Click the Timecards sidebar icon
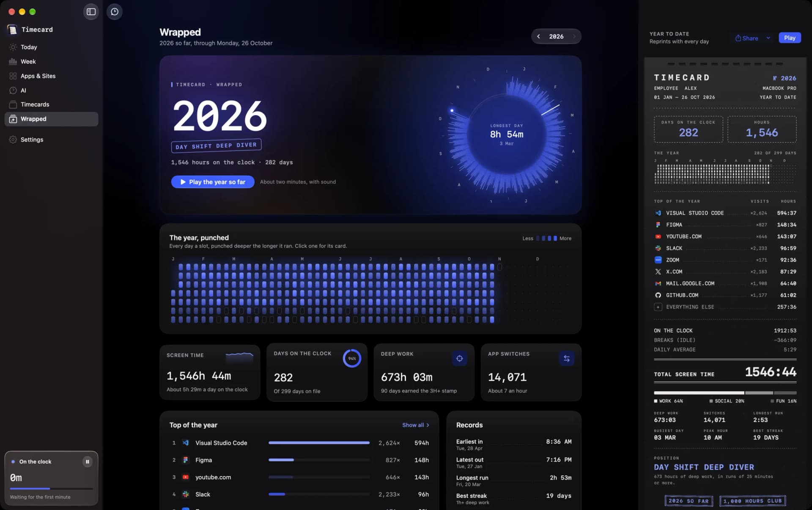The image size is (812, 510). (x=13, y=104)
